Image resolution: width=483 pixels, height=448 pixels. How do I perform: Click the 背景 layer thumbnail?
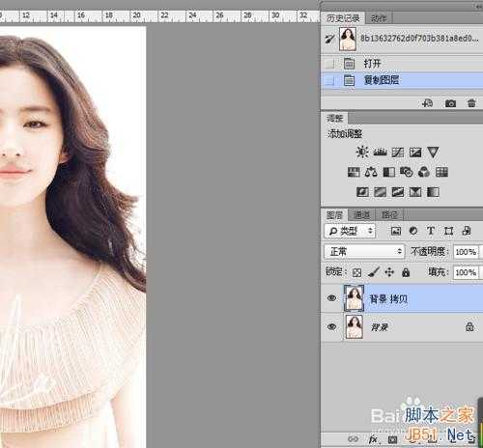pyautogui.click(x=354, y=327)
